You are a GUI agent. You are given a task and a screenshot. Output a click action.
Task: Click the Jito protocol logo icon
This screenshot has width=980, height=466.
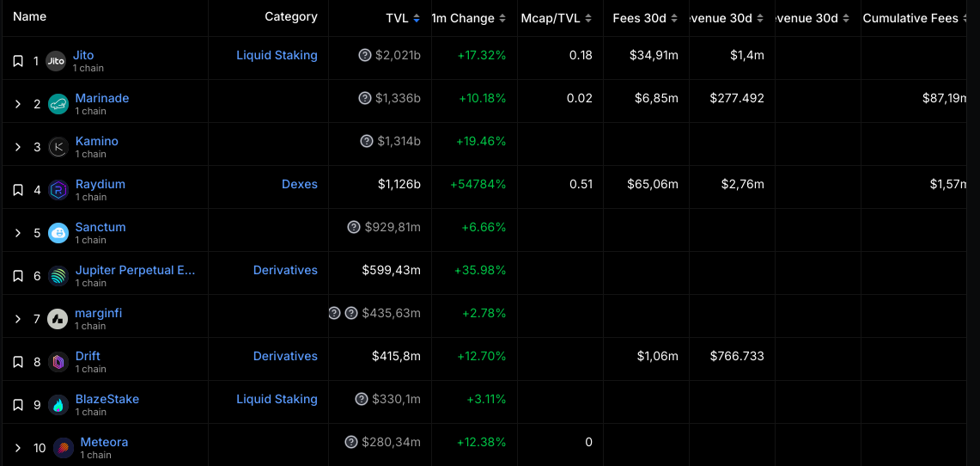[x=56, y=60]
